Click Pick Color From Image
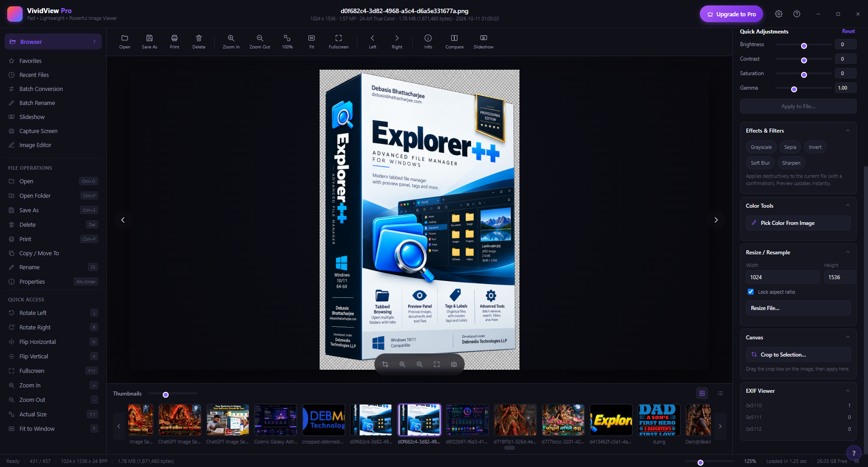Screen dimensions: 868x467 (x=798, y=223)
